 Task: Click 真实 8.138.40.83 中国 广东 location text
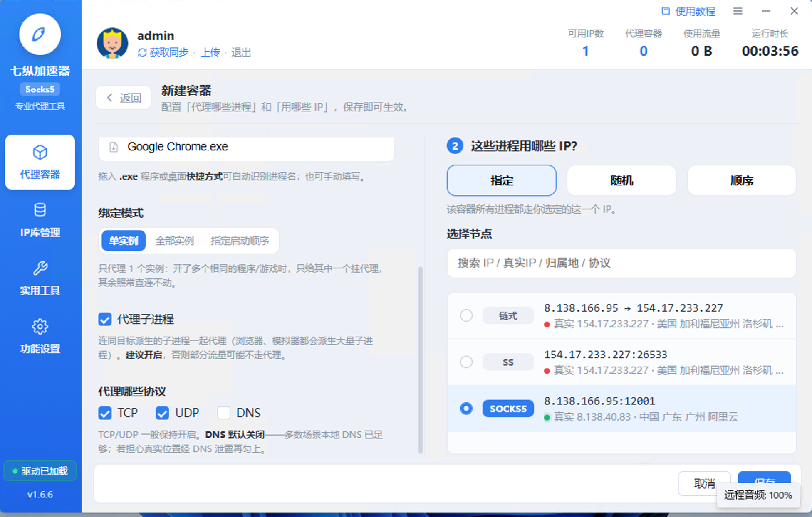(646, 417)
